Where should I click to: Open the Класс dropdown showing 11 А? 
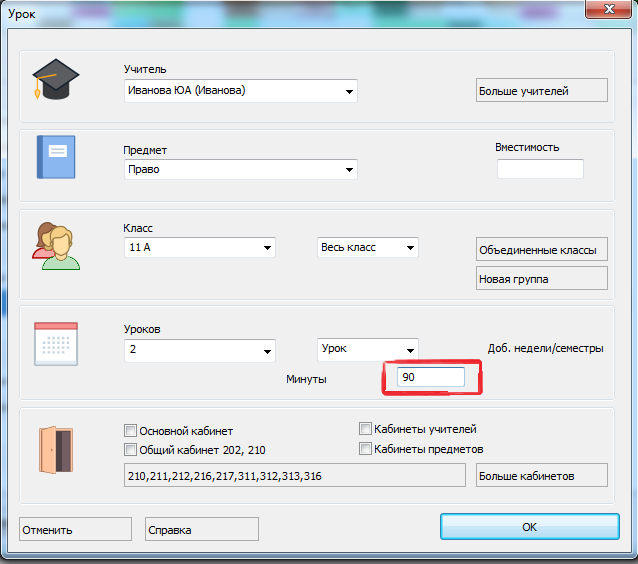pyautogui.click(x=267, y=248)
